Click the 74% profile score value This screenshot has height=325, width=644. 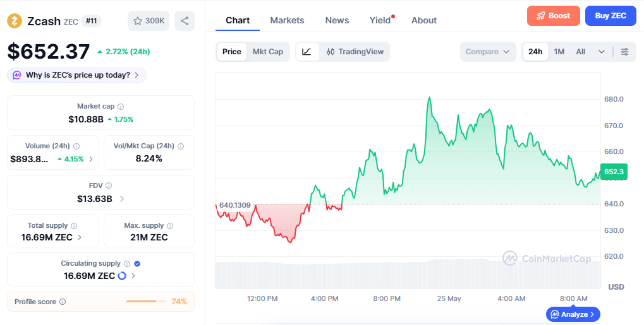click(179, 302)
